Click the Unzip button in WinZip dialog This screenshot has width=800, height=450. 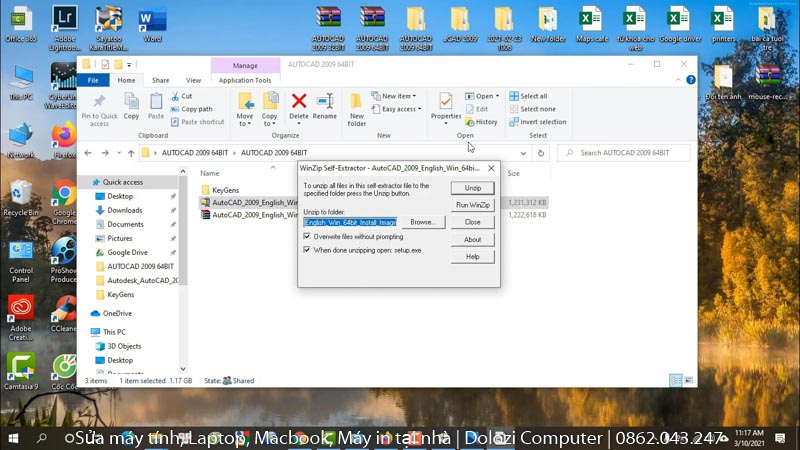click(472, 188)
